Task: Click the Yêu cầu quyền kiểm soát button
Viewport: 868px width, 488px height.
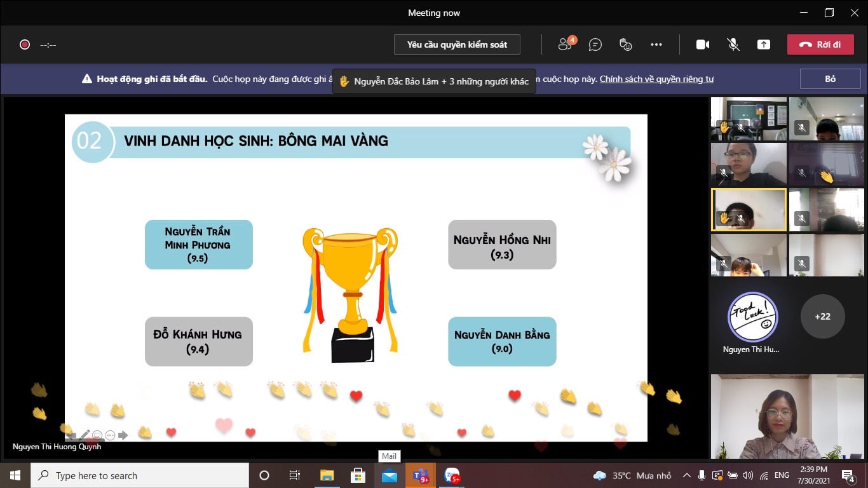Action: coord(457,44)
